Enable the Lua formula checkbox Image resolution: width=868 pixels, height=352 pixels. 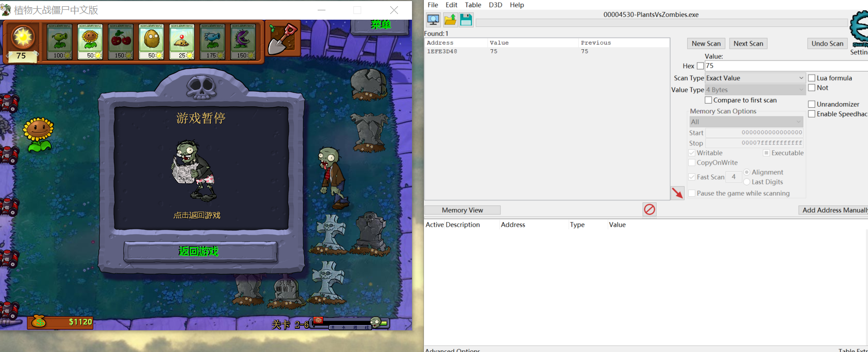[x=812, y=78]
